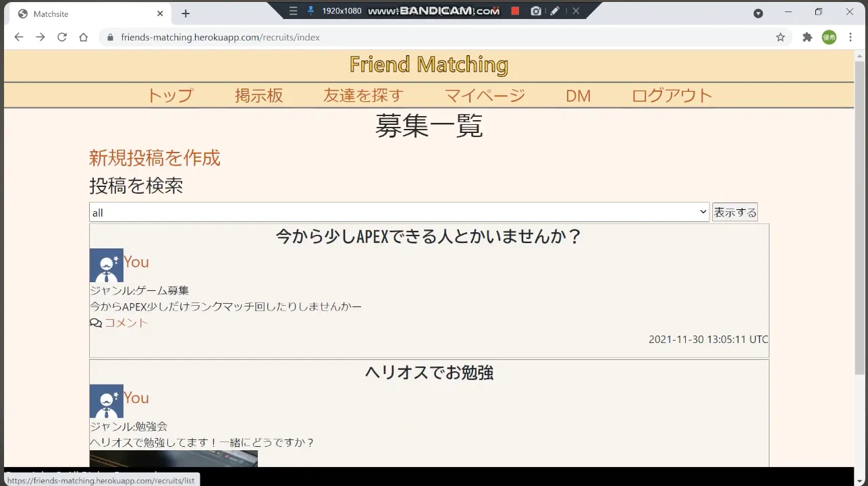The width and height of the screenshot is (868, 486).
Task: Open the Chrome extensions puzzle icon
Action: pos(807,37)
